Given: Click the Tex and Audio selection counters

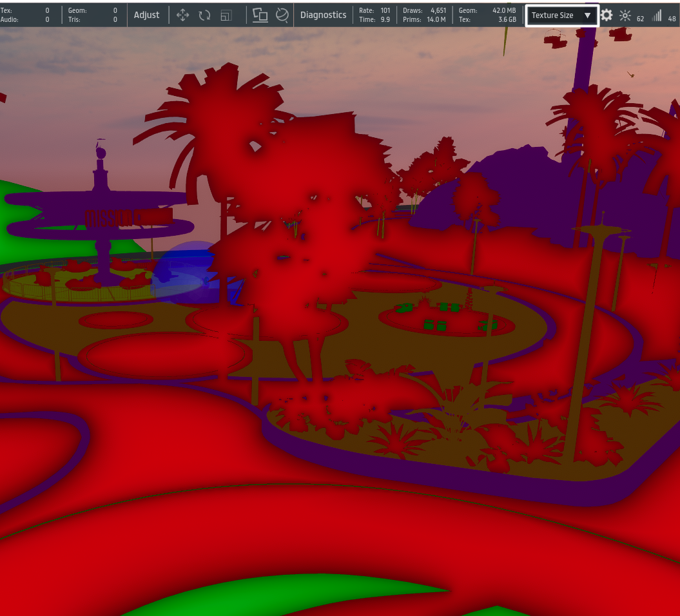Looking at the screenshot, I should click(25, 15).
